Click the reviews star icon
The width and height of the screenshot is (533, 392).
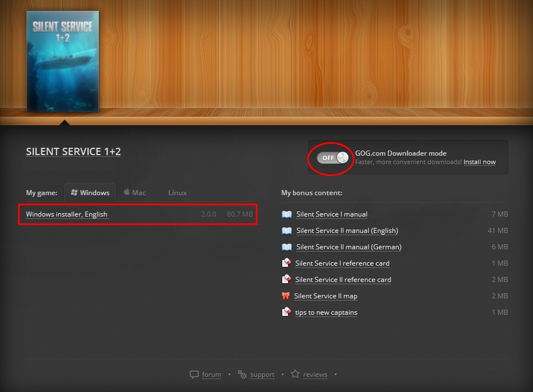coord(295,374)
